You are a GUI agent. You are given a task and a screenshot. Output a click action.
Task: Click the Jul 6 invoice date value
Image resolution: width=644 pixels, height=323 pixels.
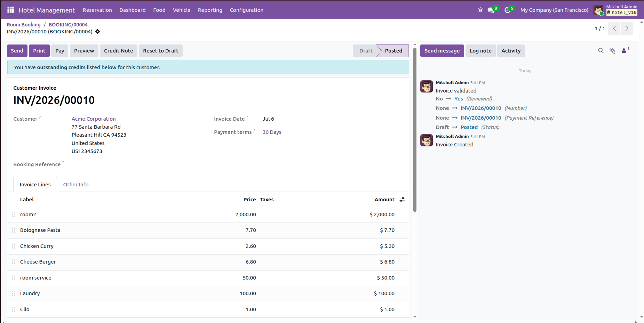point(268,119)
